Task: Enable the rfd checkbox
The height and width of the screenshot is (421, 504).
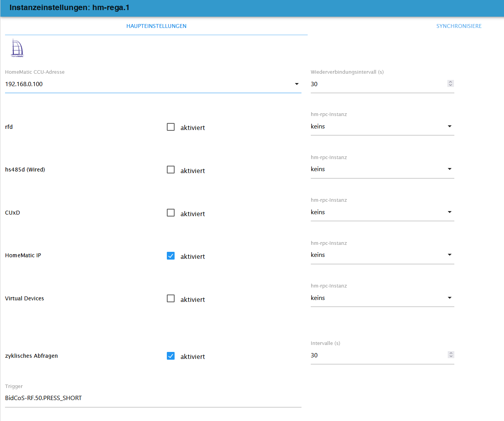Action: (x=171, y=127)
